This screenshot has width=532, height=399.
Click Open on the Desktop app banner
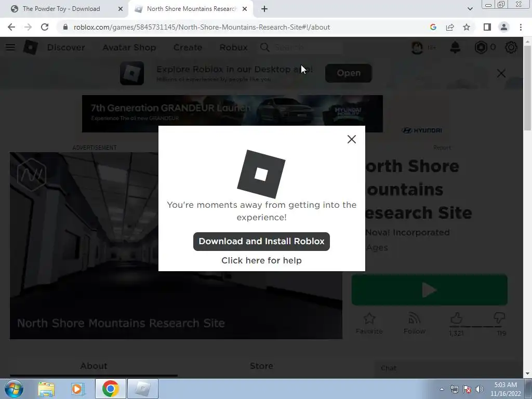[349, 73]
